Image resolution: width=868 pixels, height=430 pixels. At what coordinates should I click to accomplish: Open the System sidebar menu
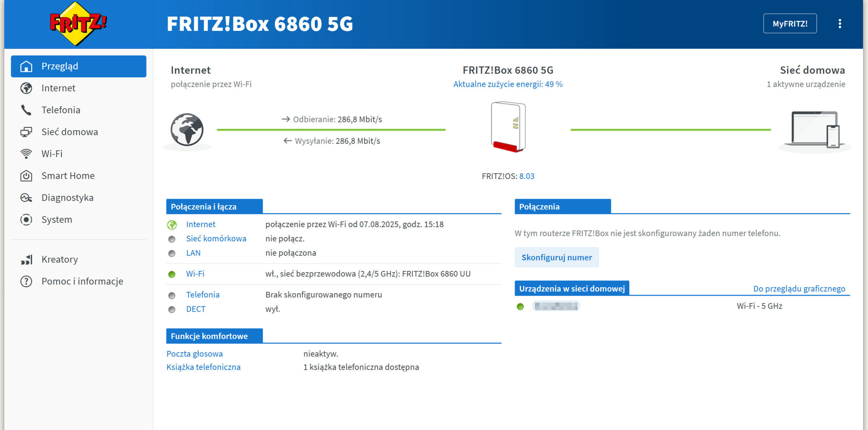click(x=79, y=220)
